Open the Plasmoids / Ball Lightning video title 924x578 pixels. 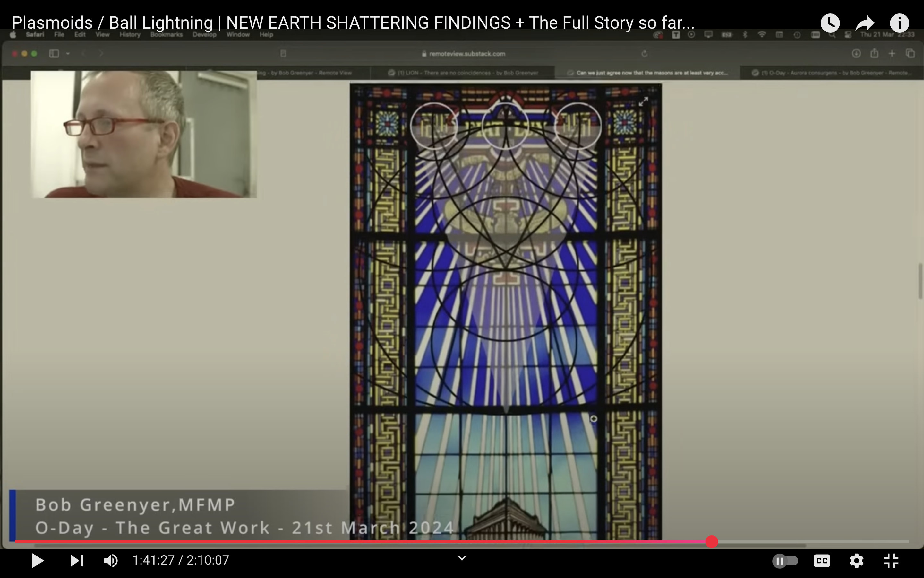353,23
